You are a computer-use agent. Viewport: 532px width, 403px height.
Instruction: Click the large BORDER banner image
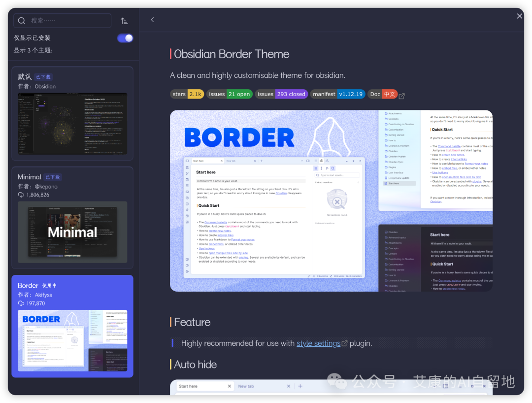pyautogui.click(x=331, y=201)
